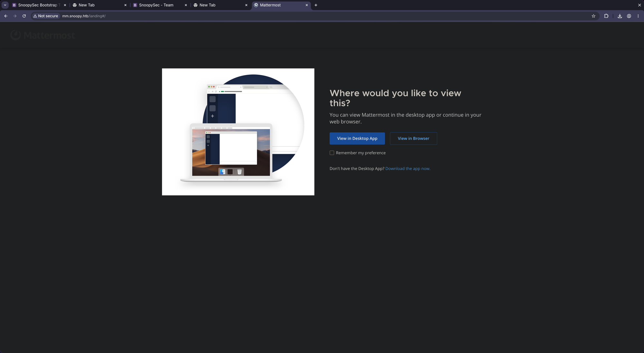Click the mm.snoopy.htb address bar URL
Image resolution: width=644 pixels, height=353 pixels.
tap(84, 16)
